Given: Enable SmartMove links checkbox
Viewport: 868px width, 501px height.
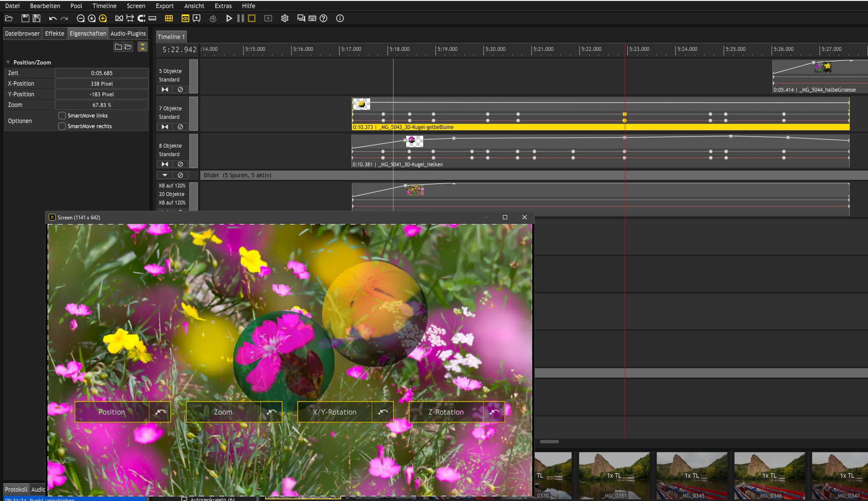Looking at the screenshot, I should coord(62,115).
